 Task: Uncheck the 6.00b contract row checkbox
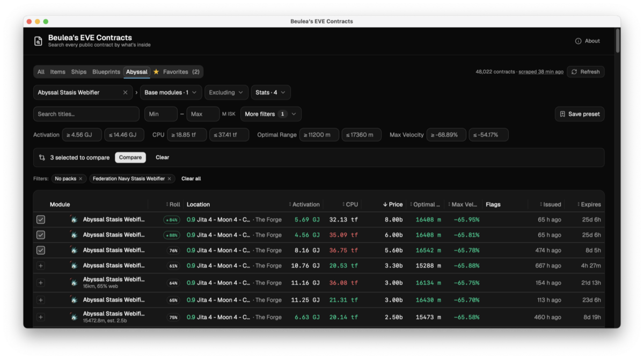[x=41, y=235]
